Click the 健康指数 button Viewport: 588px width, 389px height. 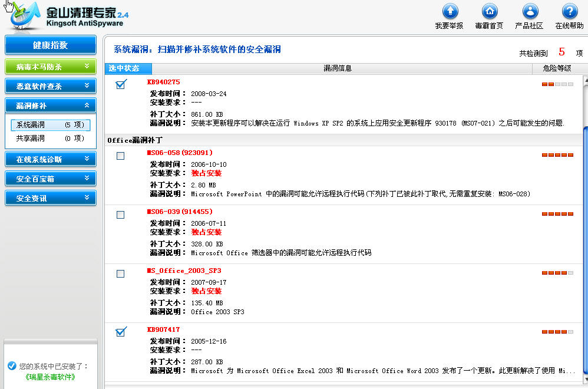click(50, 45)
